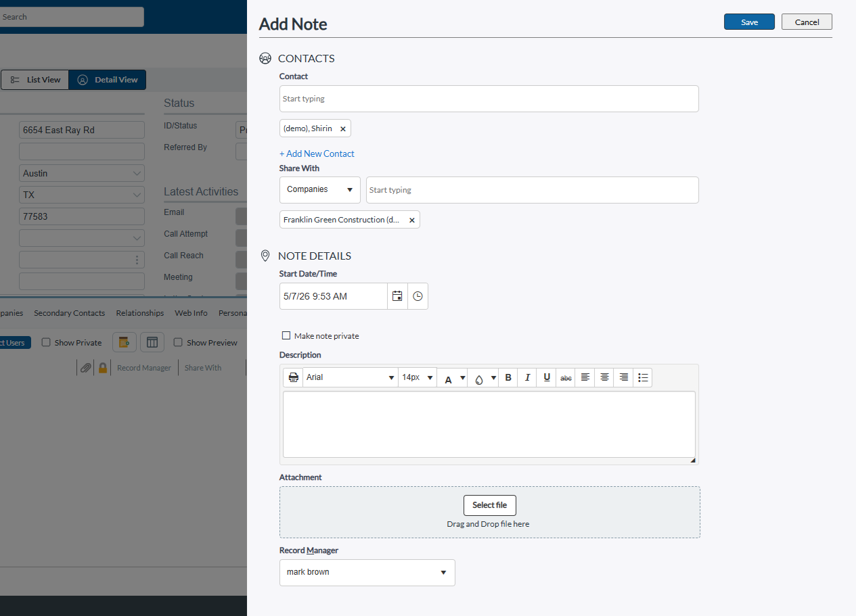Save the new note

coord(749,22)
